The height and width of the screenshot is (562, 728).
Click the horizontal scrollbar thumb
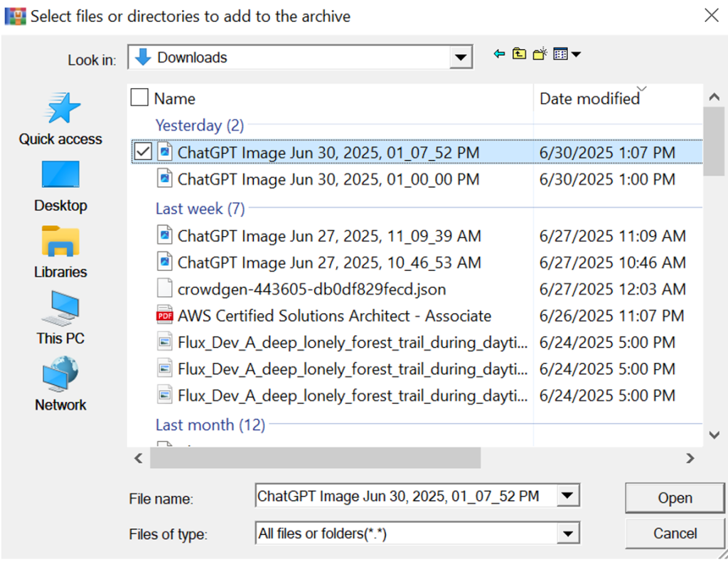315,458
